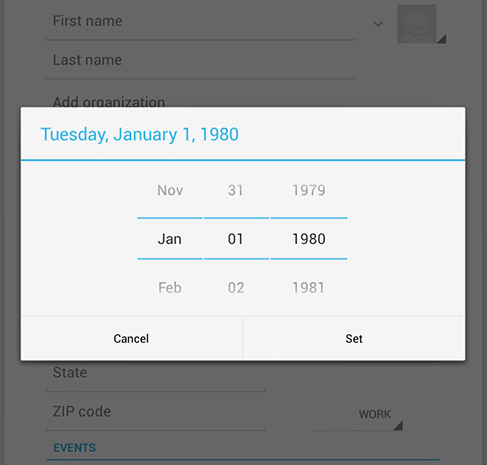Focus the First name field
Screen dimensions: 487x465
point(201,22)
